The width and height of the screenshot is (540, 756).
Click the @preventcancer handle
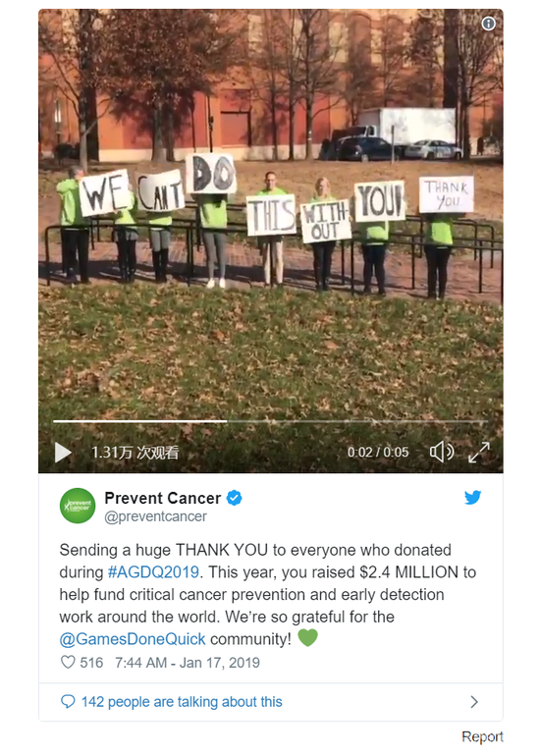(x=156, y=516)
